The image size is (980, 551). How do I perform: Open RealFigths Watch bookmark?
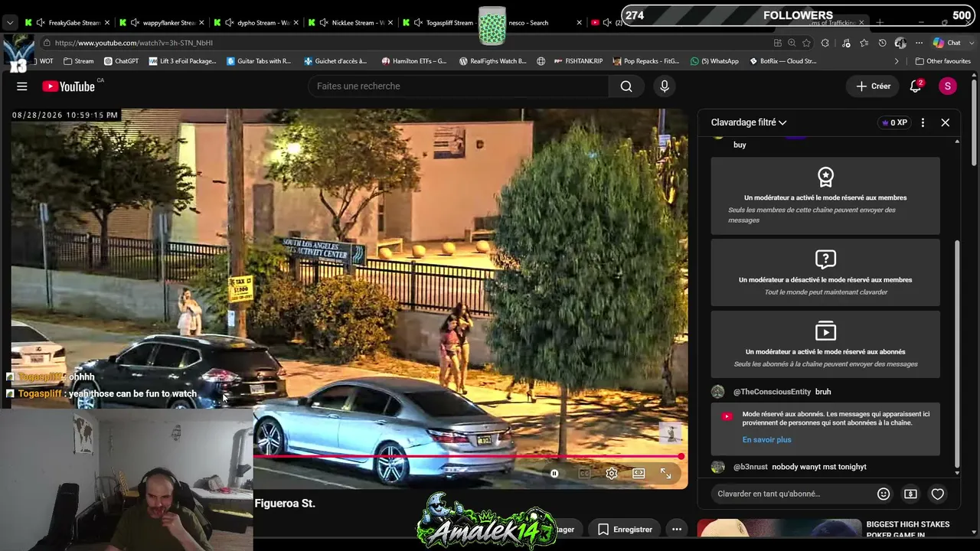pos(492,61)
